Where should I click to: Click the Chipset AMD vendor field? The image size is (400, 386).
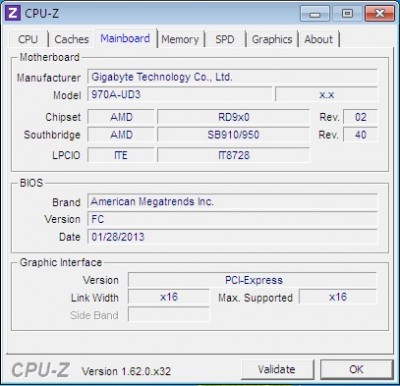(121, 117)
